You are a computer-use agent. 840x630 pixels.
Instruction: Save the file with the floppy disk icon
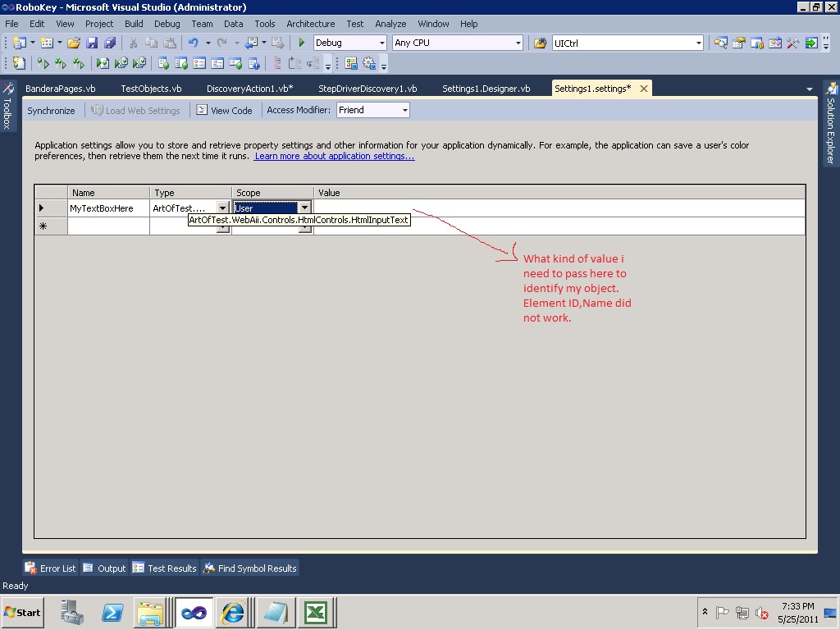tap(92, 43)
